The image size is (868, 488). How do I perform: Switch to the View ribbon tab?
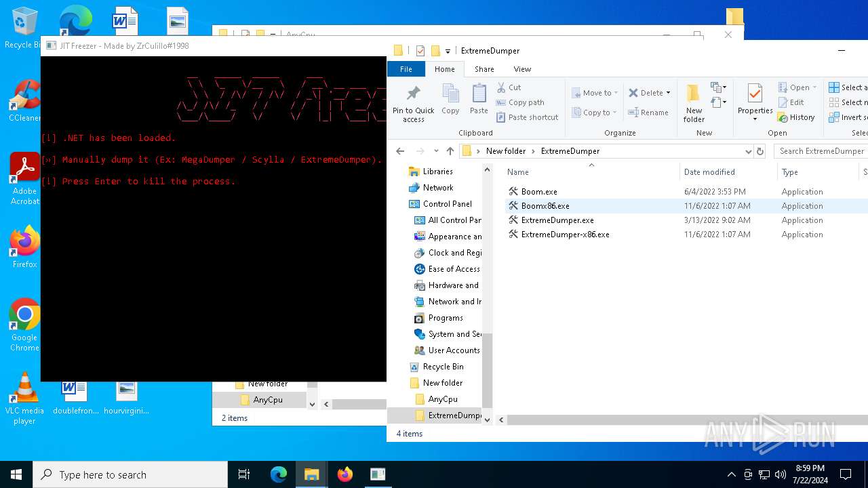click(522, 69)
